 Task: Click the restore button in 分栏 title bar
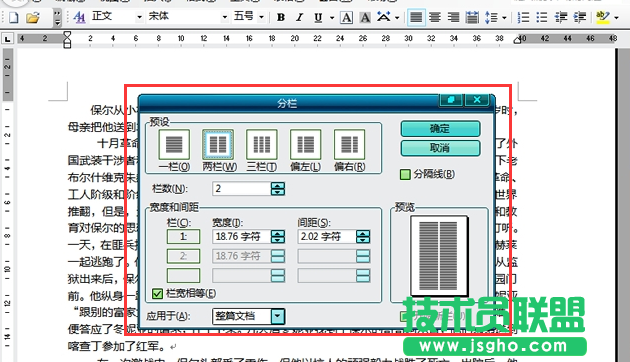(451, 100)
